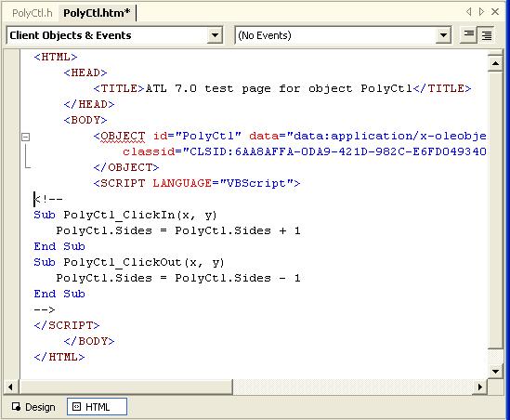The width and height of the screenshot is (510, 420).
Task: Switch to the PolyCtl.h tab
Action: 32,13
